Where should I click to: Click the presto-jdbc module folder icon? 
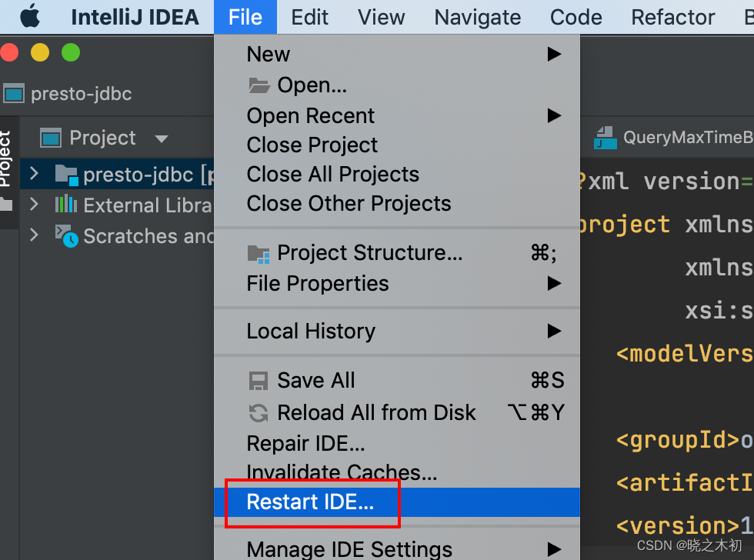tap(67, 175)
